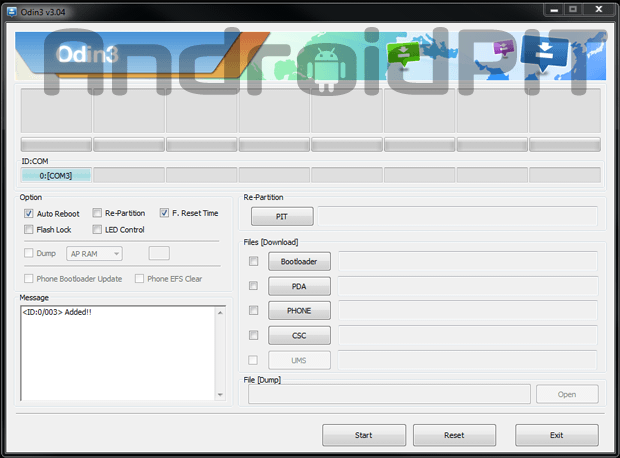
Task: Click the CSC file button
Action: point(299,335)
